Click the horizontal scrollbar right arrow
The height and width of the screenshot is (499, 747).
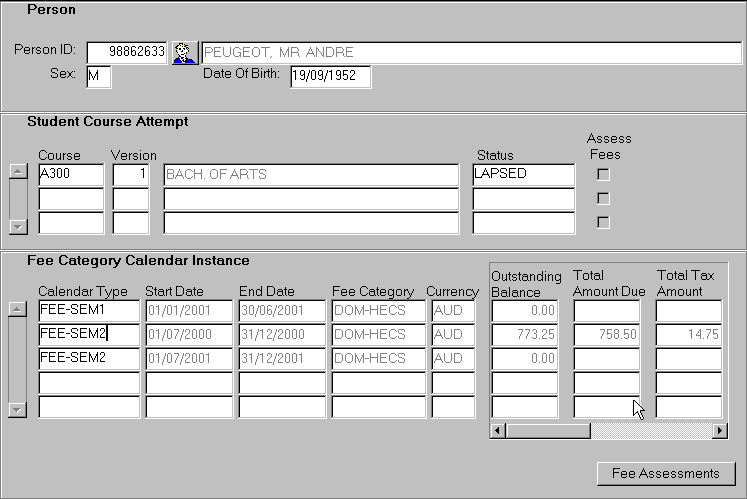[719, 430]
